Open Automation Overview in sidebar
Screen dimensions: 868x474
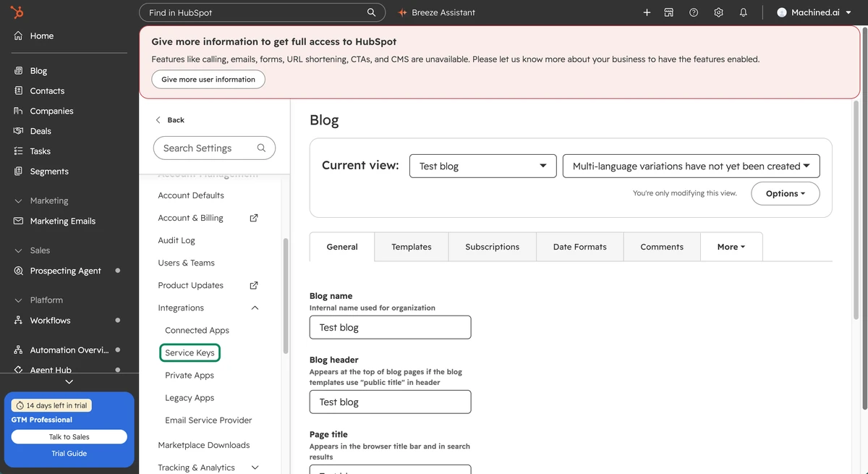click(x=69, y=350)
